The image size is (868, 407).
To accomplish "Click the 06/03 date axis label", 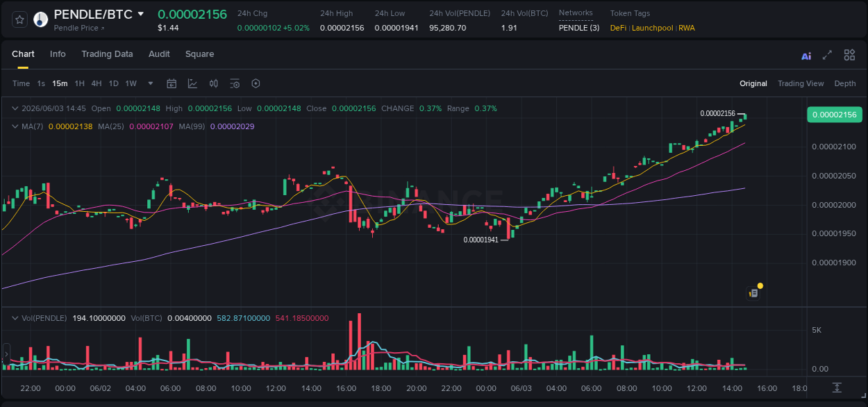I will (x=521, y=388).
